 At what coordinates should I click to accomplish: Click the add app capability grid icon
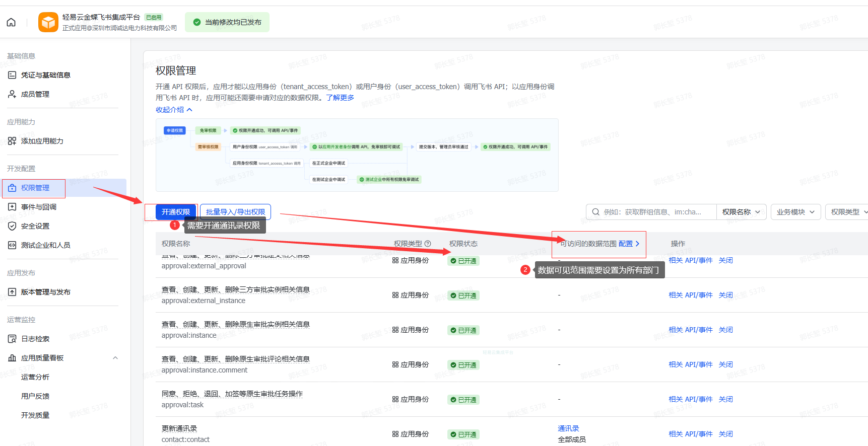[12, 141]
